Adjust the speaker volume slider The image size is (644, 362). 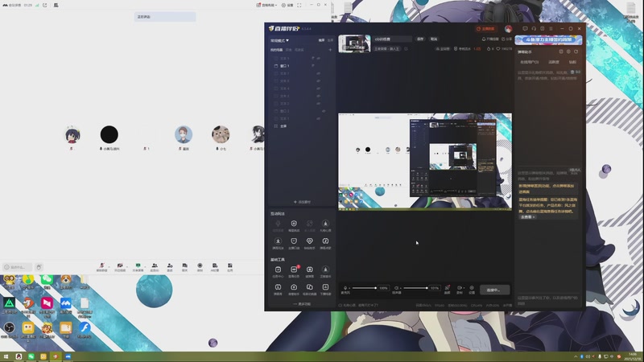click(x=415, y=288)
